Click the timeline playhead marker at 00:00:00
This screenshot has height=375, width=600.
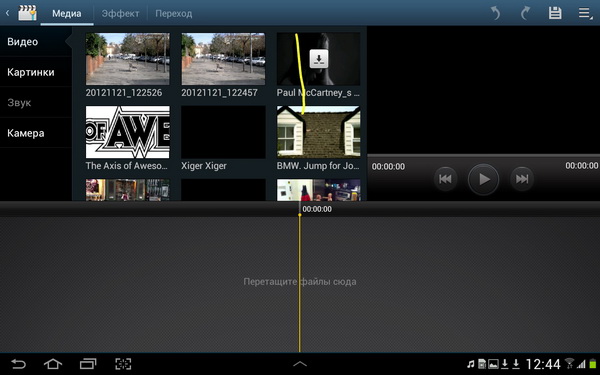(x=300, y=215)
